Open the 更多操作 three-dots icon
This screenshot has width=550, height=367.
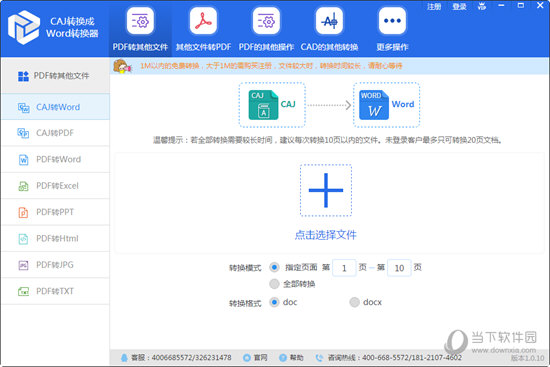pos(393,22)
